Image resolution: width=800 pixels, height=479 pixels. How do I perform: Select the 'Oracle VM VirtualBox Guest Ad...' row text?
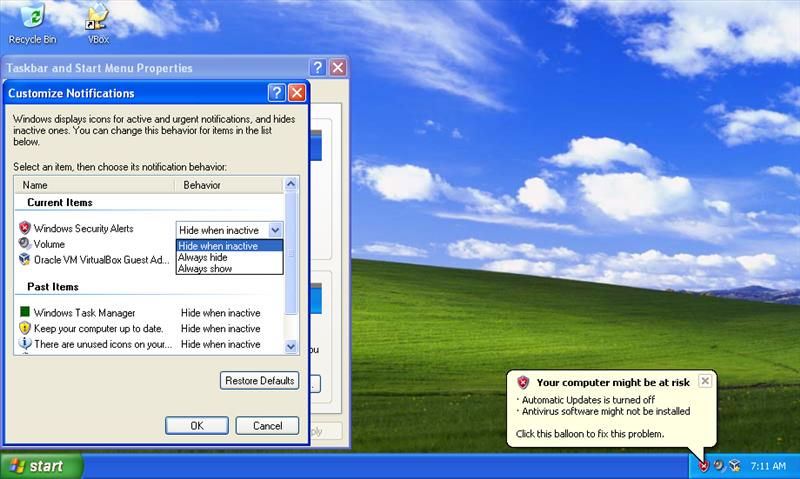pos(101,260)
